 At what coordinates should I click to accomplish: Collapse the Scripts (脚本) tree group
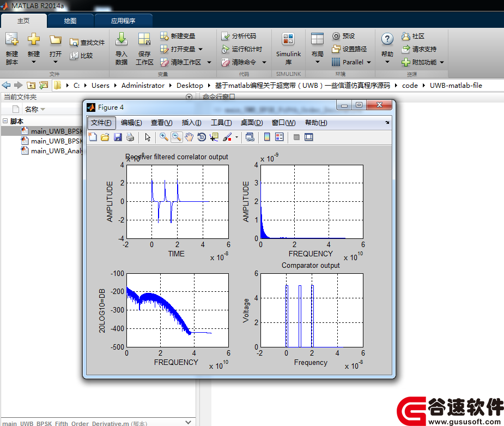(5, 121)
